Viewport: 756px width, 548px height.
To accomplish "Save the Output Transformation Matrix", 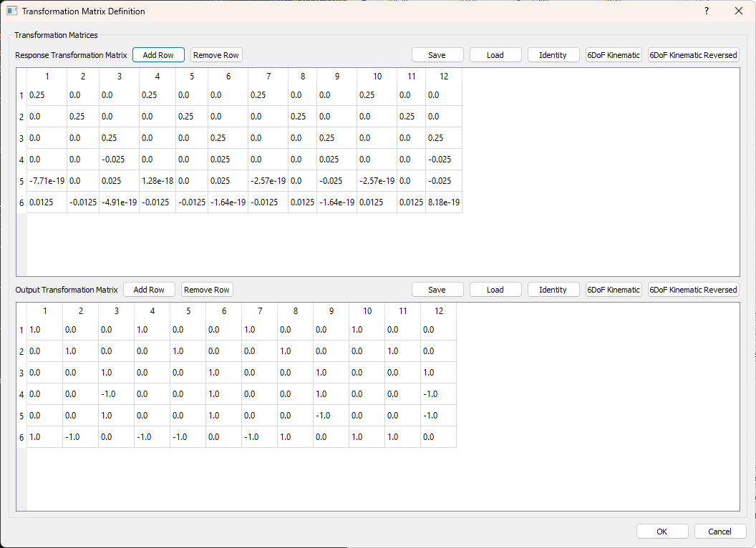I will tap(437, 290).
